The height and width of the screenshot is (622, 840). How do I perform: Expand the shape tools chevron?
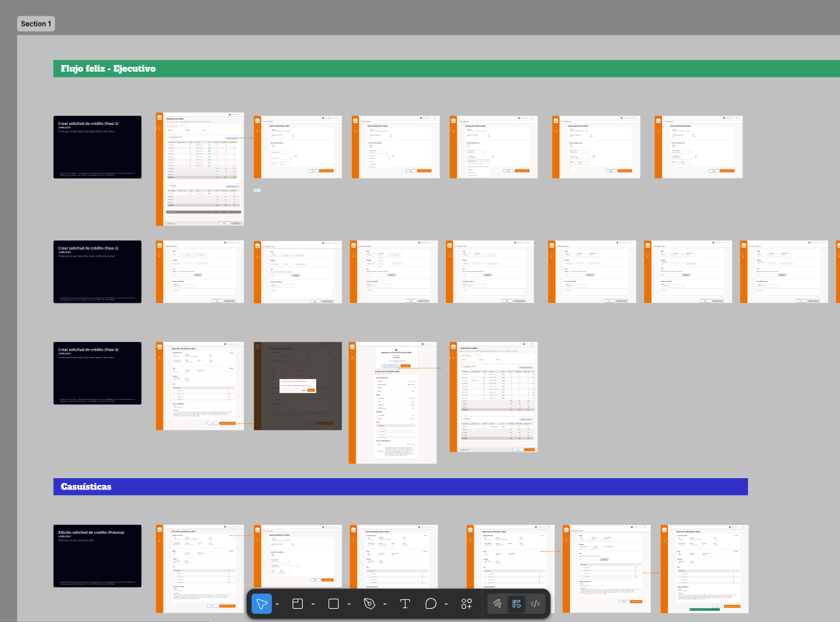[x=349, y=604]
